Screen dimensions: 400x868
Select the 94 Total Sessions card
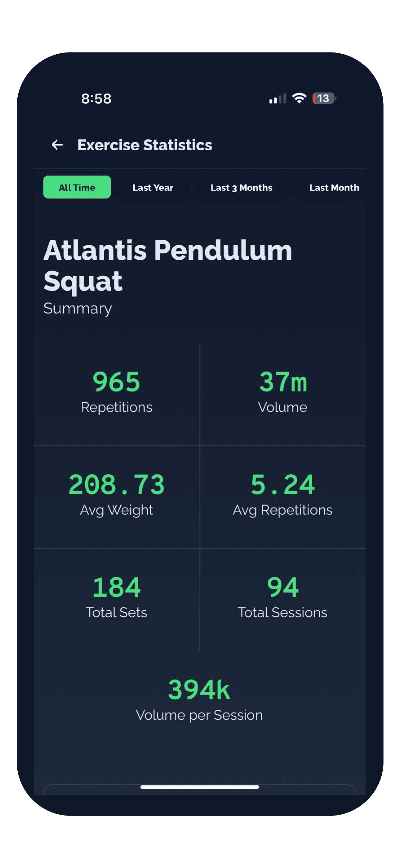tap(283, 600)
